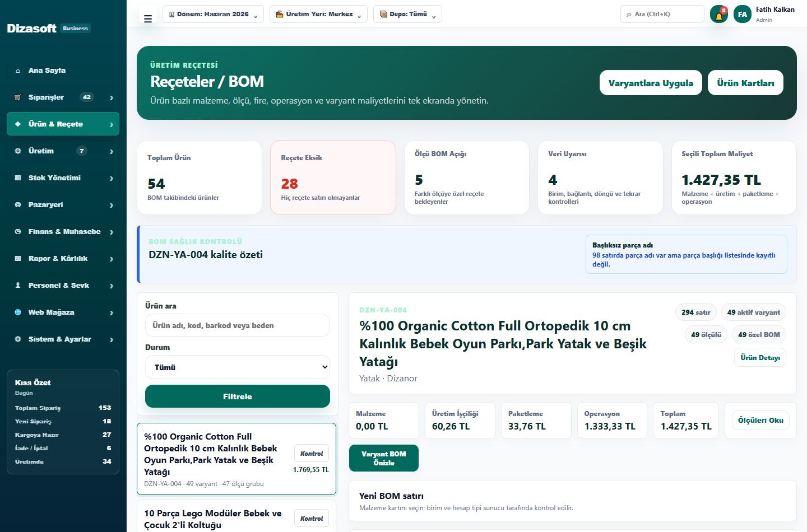Image resolution: width=807 pixels, height=532 pixels.
Task: Expand the Web Mağaza chevron
Action: (x=112, y=312)
